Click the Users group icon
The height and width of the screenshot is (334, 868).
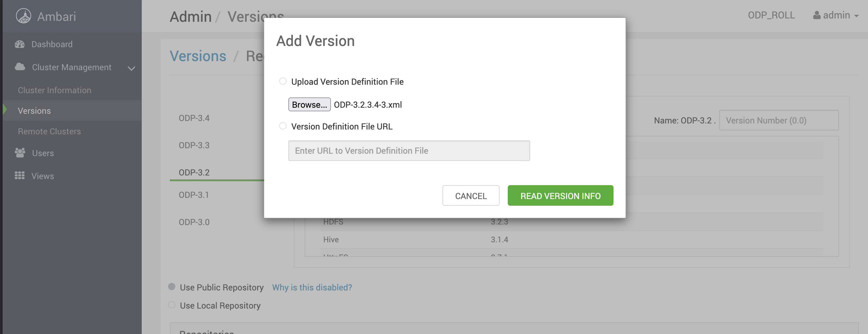pos(20,153)
